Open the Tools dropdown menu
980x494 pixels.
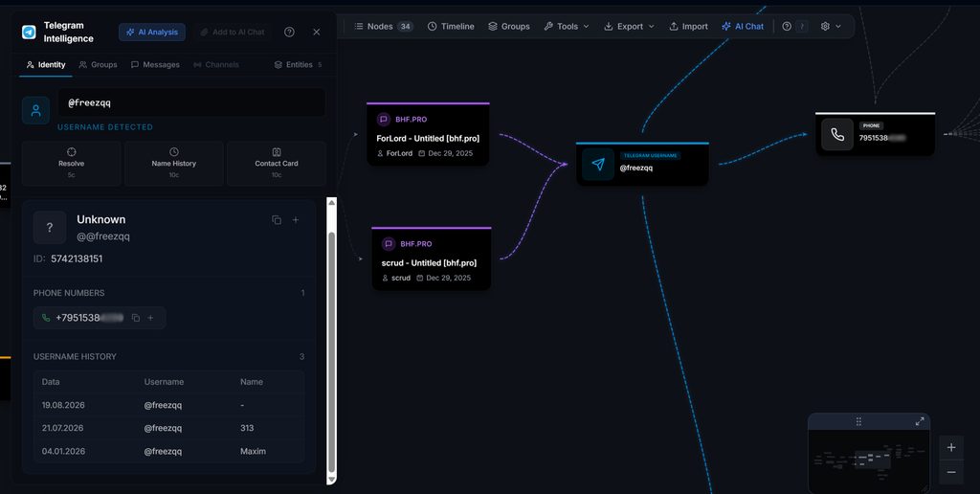[x=567, y=26]
